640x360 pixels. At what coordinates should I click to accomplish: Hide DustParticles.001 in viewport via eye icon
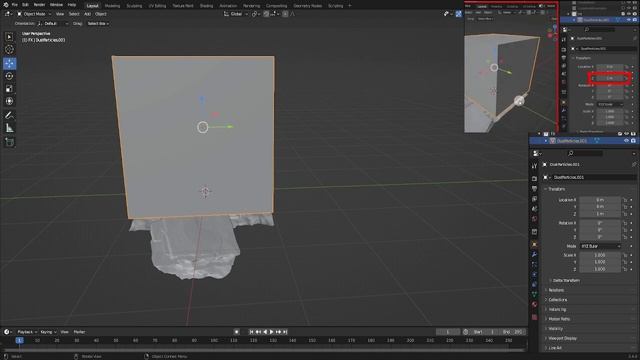(x=627, y=141)
